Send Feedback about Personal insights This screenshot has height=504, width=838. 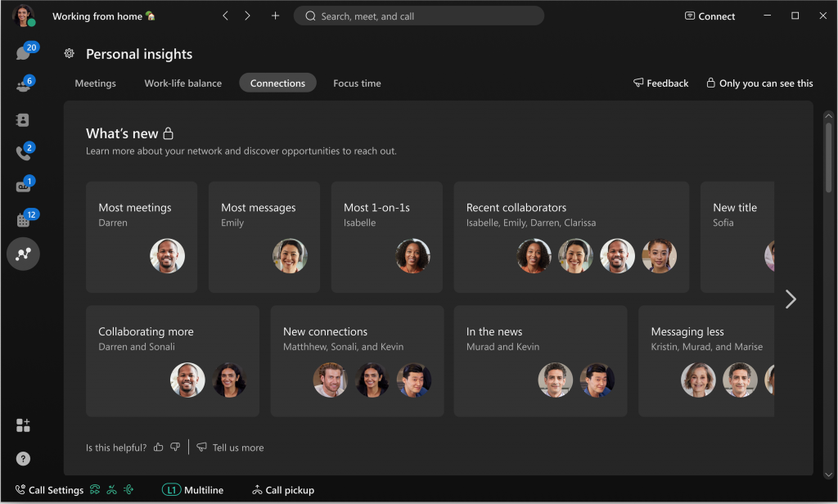660,83
